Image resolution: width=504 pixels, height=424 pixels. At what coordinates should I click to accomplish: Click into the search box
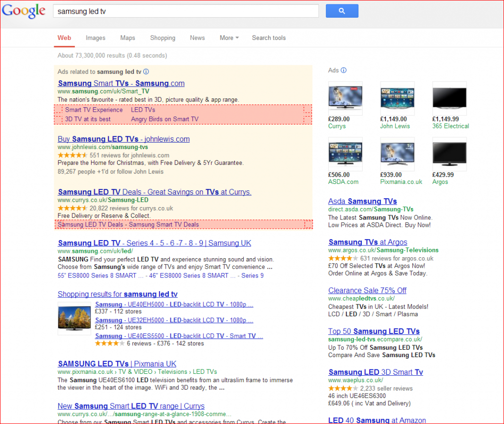click(186, 11)
